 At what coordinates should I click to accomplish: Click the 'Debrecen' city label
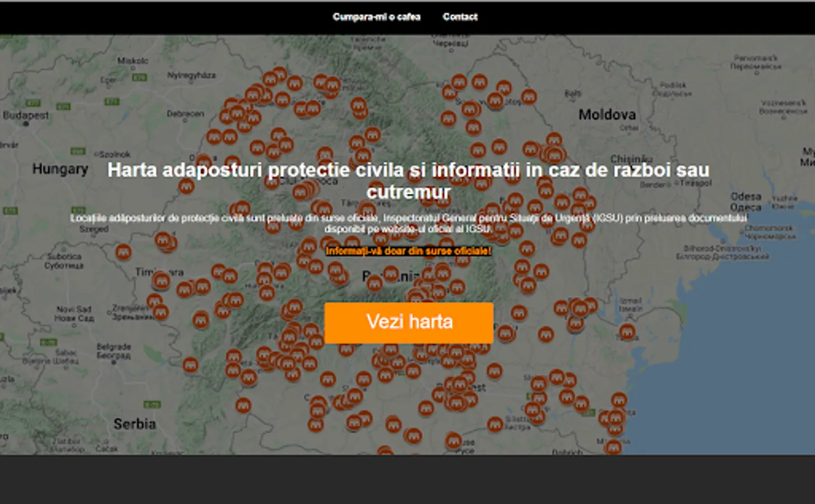[185, 114]
